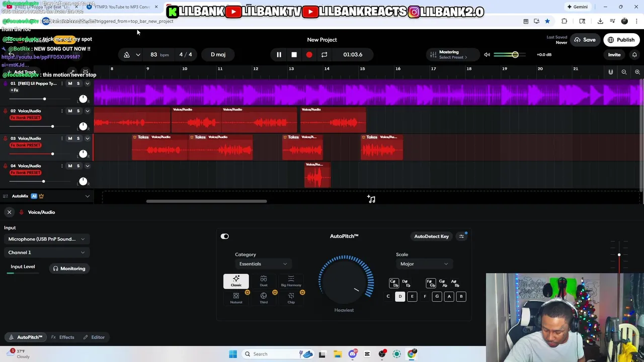Zoom in the timeline
This screenshot has width=644, height=362.
[637, 72]
